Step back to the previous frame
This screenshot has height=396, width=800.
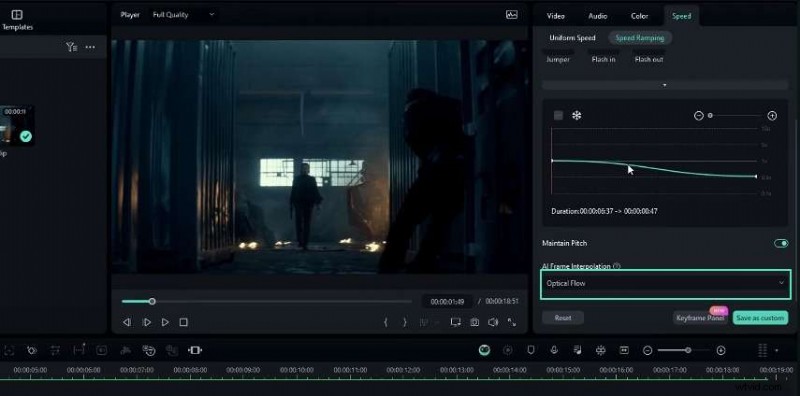tap(127, 322)
